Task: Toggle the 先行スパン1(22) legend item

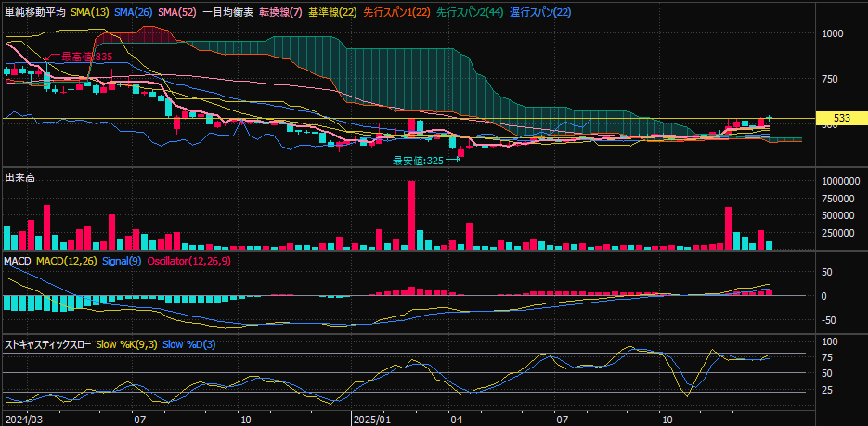Action: coord(395,13)
